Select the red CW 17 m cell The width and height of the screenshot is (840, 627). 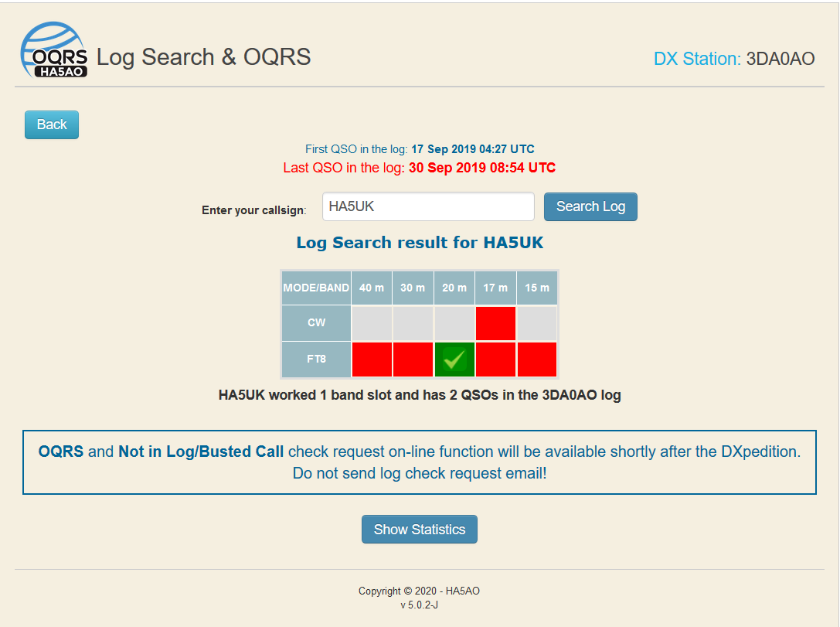(495, 323)
